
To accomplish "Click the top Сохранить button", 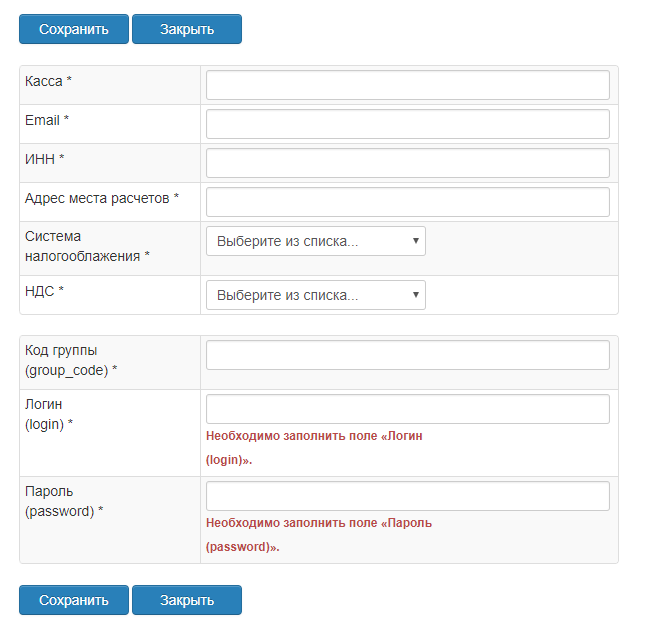I will click(74, 29).
